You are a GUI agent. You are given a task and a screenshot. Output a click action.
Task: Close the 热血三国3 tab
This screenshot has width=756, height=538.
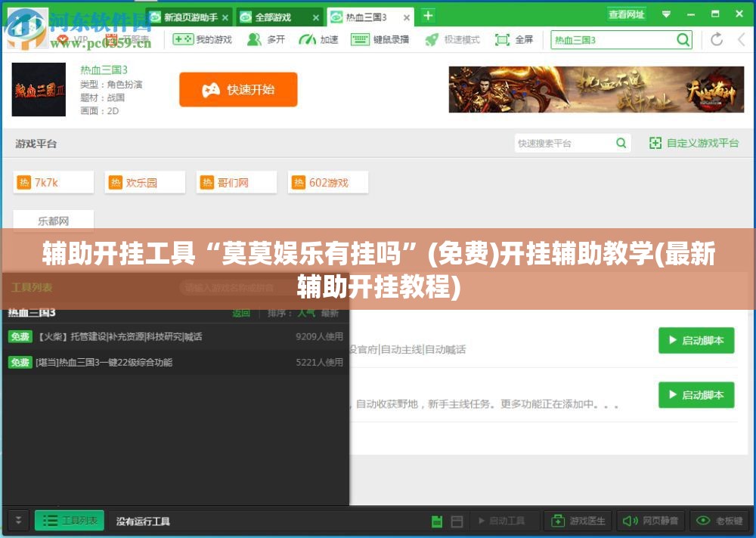pos(407,18)
